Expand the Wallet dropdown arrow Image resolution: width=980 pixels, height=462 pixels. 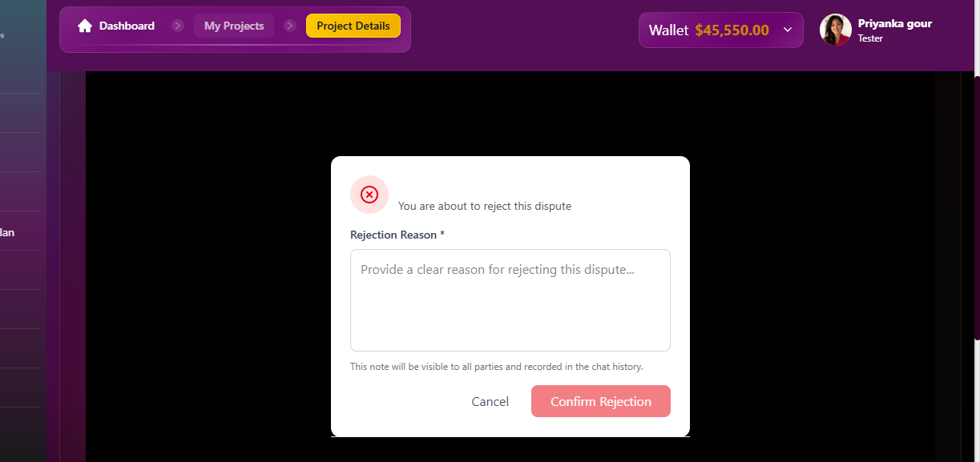click(787, 30)
